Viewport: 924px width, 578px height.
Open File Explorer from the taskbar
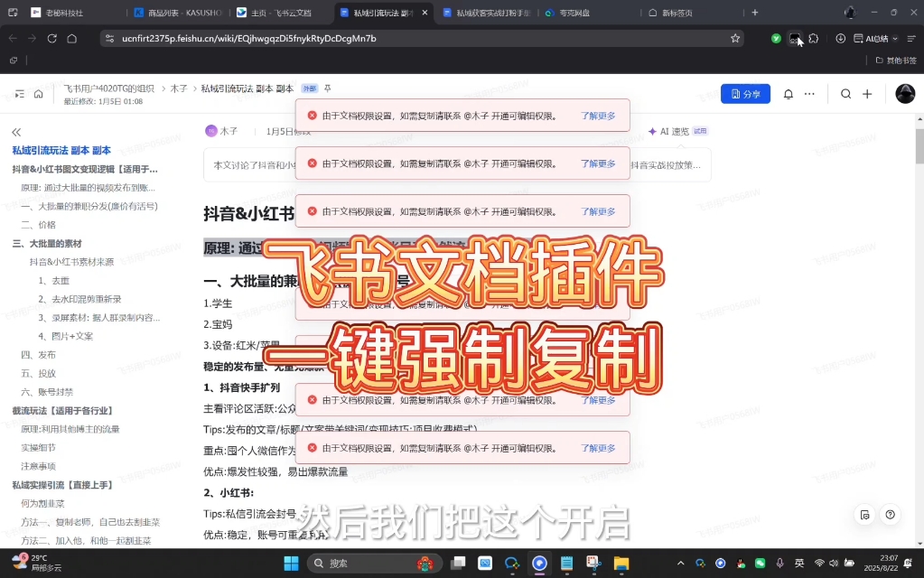pos(621,564)
